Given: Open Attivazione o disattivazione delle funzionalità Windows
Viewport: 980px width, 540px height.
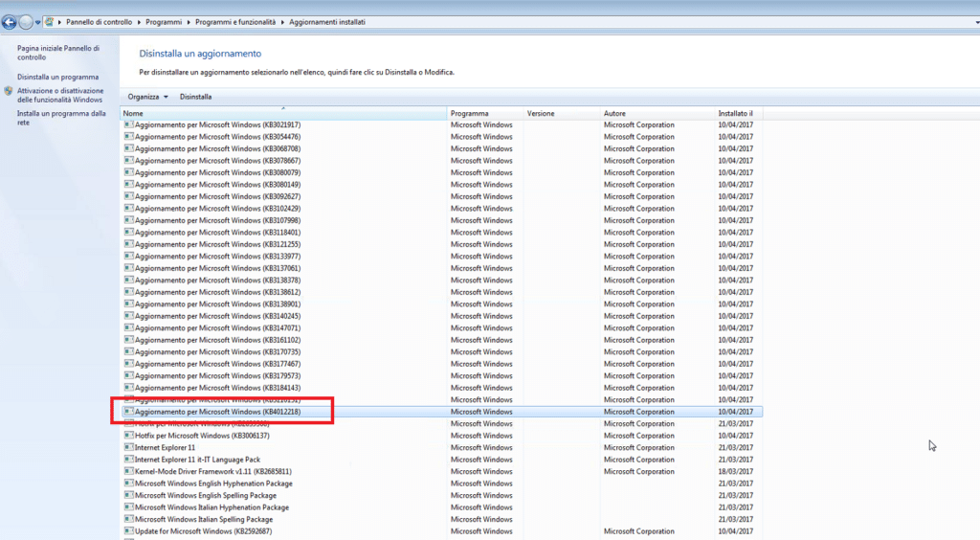Looking at the screenshot, I should click(60, 95).
